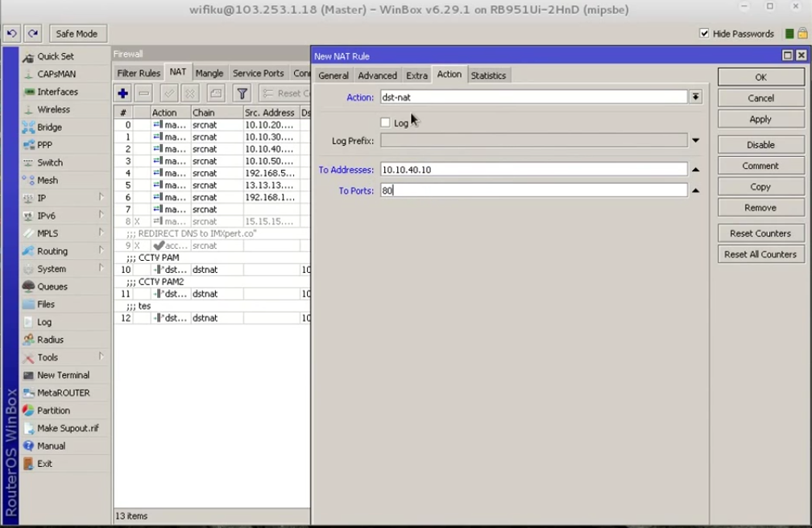Toggle the Hide Passwords checkbox

704,34
